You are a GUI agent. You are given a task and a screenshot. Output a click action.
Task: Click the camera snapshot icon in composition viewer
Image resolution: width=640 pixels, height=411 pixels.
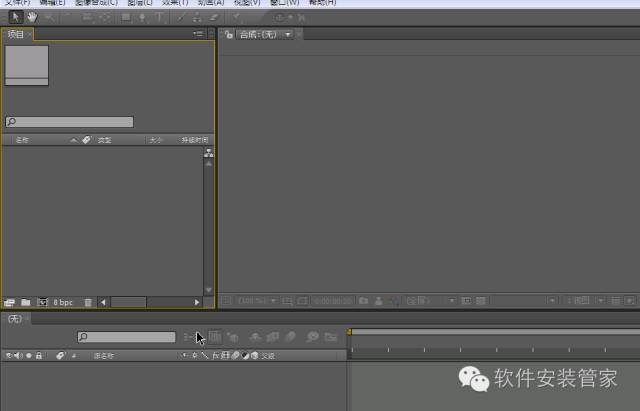tap(364, 300)
